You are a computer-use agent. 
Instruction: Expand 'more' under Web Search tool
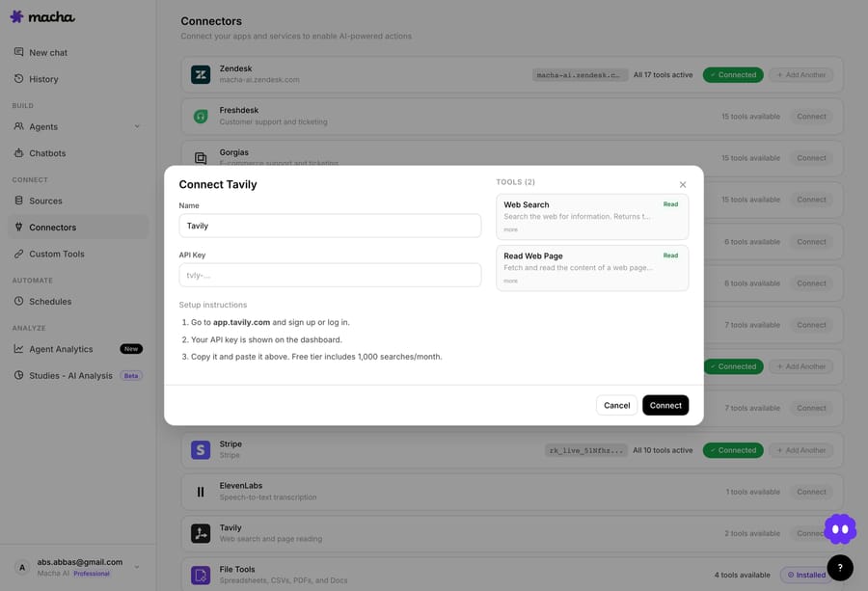(x=510, y=229)
